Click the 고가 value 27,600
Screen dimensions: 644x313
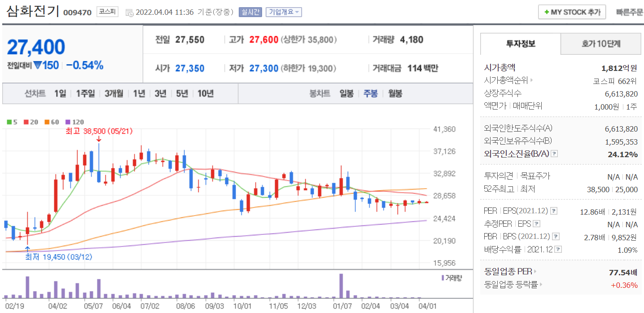[x=263, y=40]
